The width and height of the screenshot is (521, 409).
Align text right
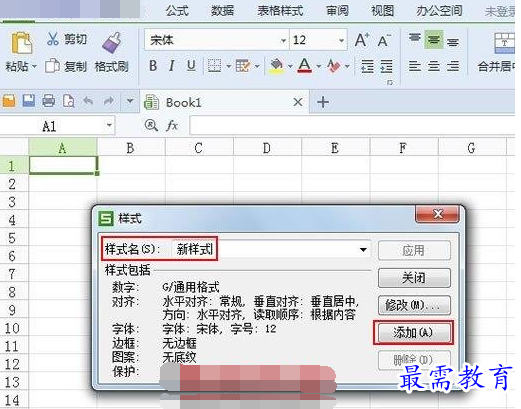pos(453,66)
